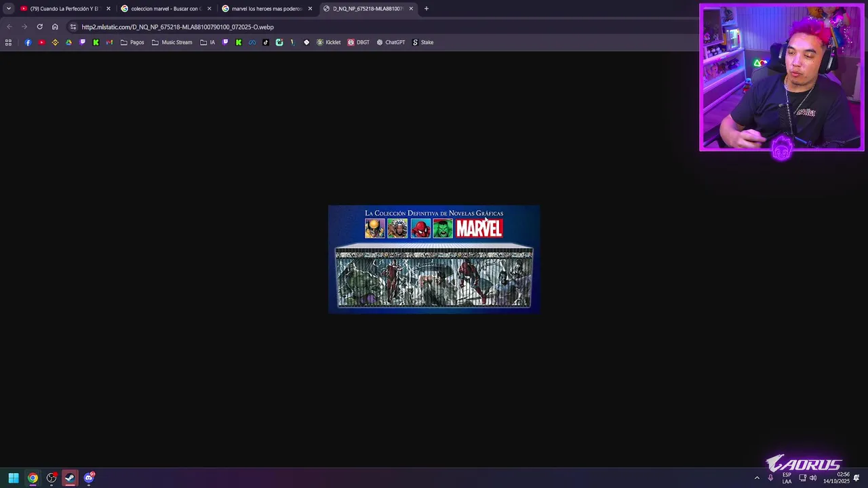Open the Google Drive bookmark icon
This screenshot has height=488, width=868.
68,42
